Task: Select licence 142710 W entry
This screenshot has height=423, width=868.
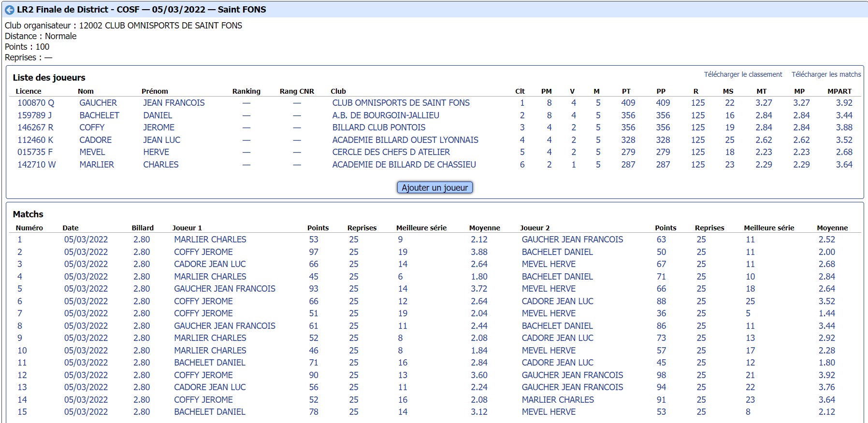Action: [36, 165]
